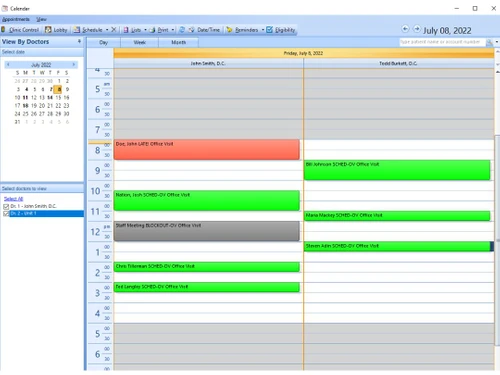Select the Bill Johnson appointment
Screen dimensions: 500x375
click(x=397, y=170)
